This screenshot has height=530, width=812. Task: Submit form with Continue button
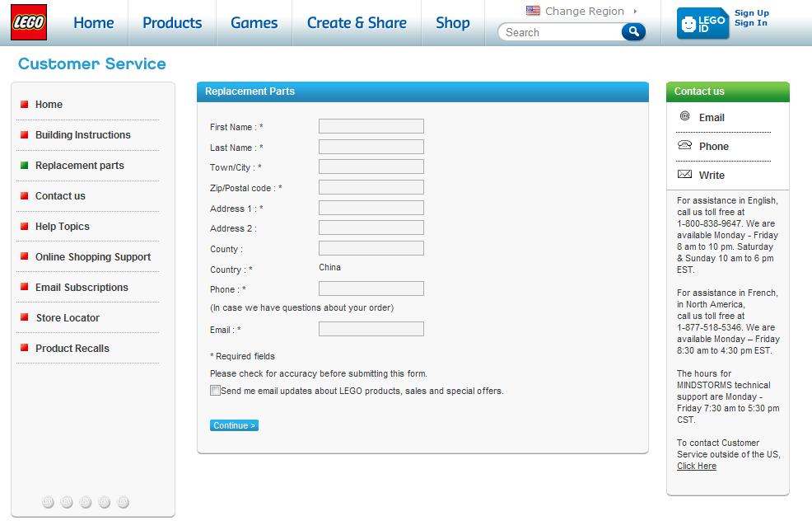point(234,425)
